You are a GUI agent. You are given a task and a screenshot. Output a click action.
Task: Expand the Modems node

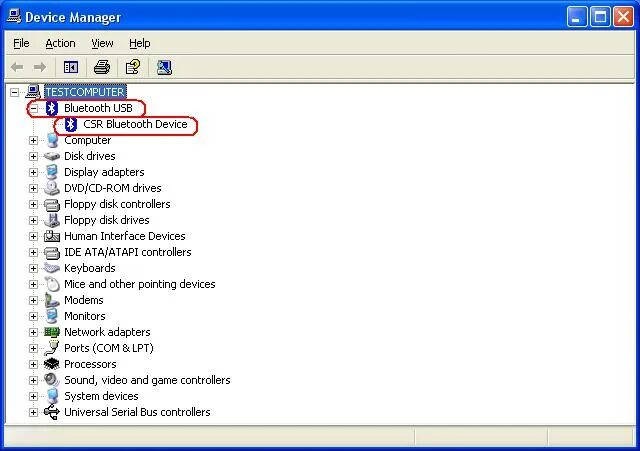[x=33, y=300]
